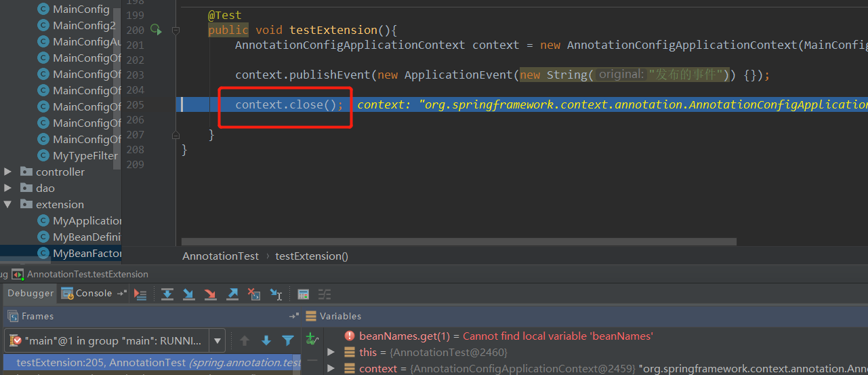
Task: Click the Variables panel icon
Action: (x=311, y=316)
